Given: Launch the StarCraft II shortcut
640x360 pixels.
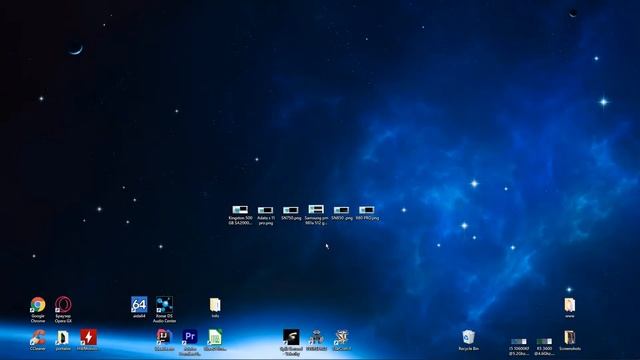Looking at the screenshot, I should click(x=342, y=338).
